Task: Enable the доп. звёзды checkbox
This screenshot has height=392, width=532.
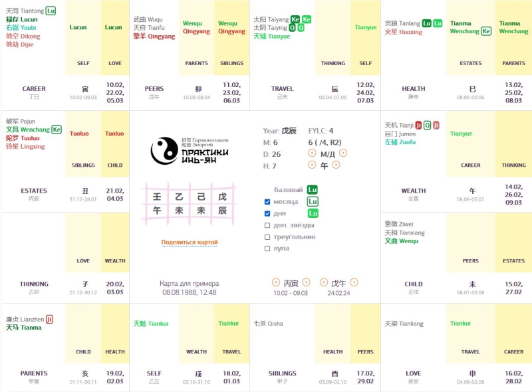Action: coord(267,225)
